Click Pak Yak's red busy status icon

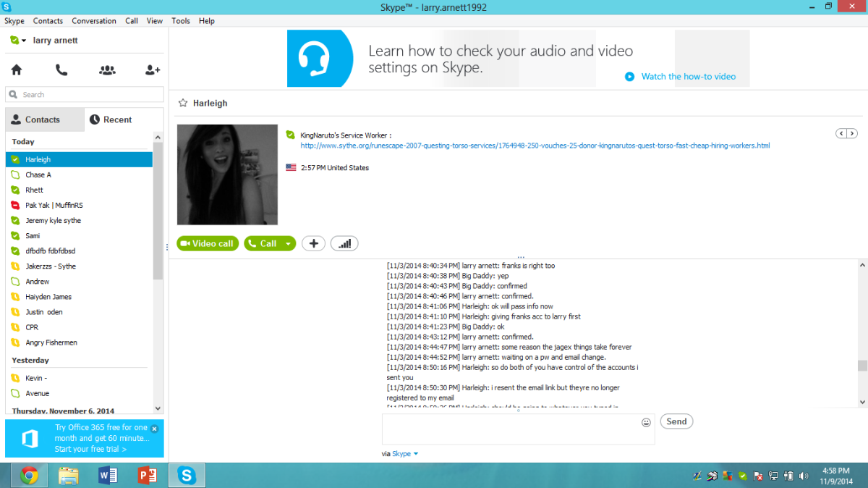point(15,205)
